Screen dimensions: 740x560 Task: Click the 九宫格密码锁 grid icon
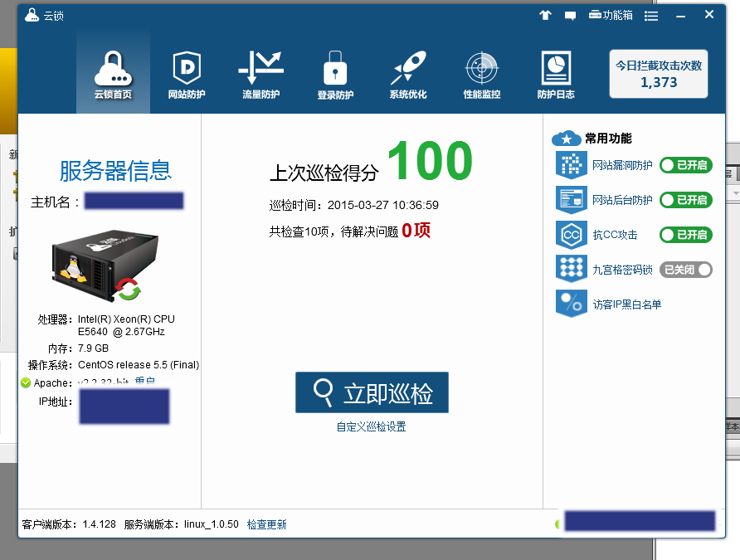click(x=572, y=270)
